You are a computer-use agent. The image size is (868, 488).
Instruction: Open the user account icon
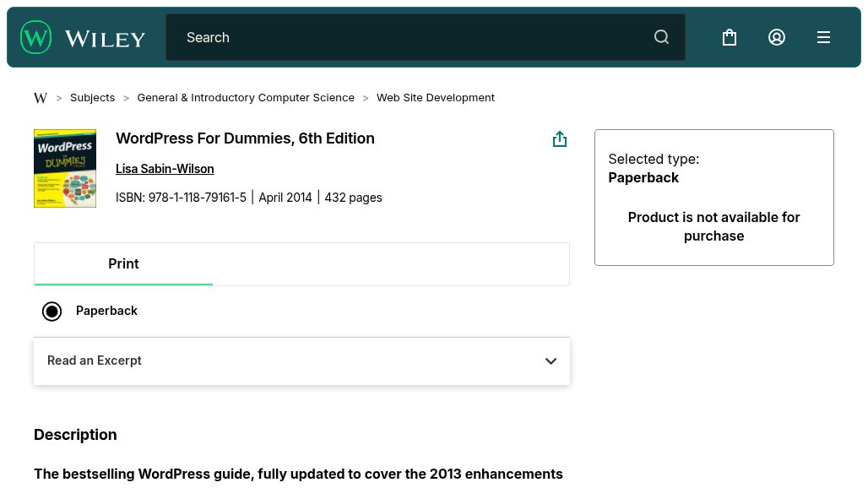coord(777,37)
